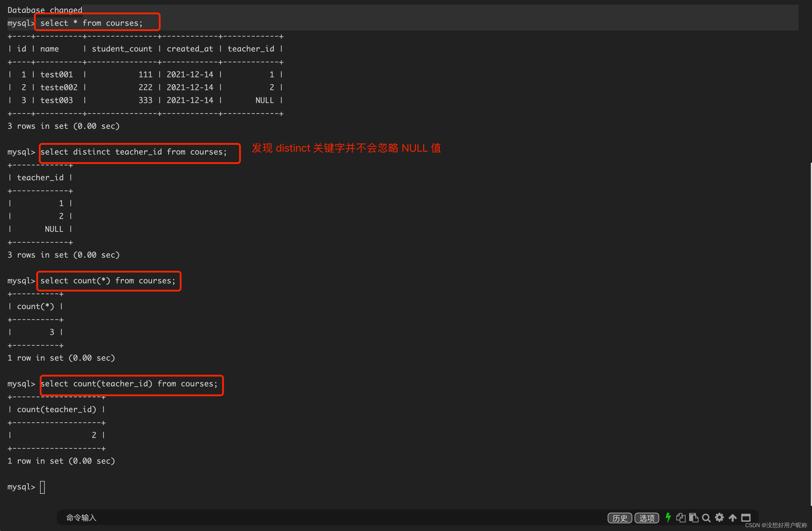The width and height of the screenshot is (812, 531).
Task: Click the terminal cursor at last mysql prompt
Action: click(42, 487)
